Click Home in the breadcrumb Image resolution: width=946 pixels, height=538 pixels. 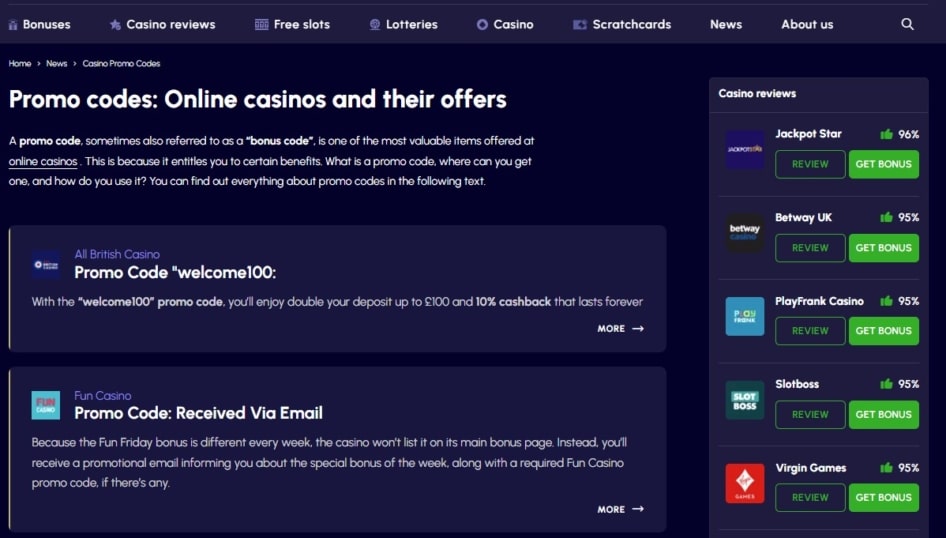(x=20, y=63)
